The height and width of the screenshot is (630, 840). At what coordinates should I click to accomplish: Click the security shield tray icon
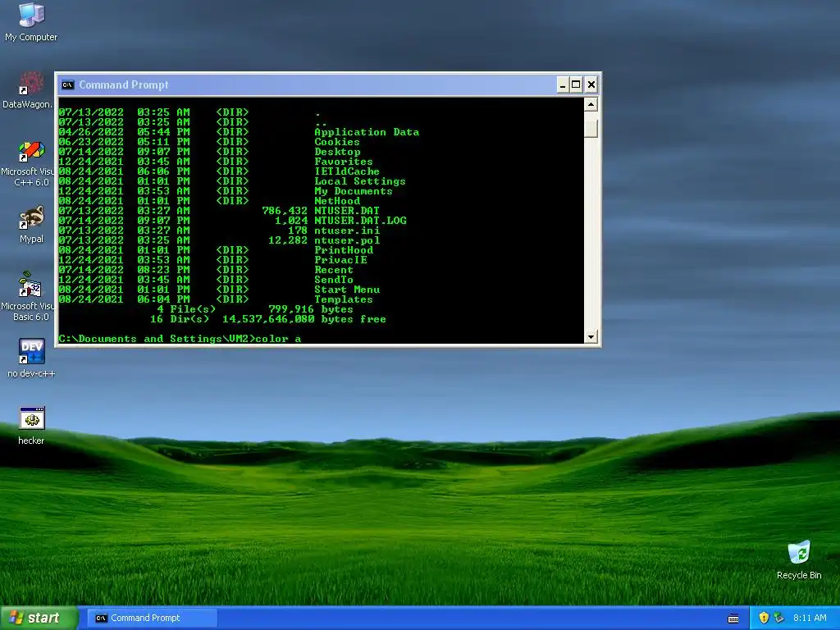click(x=764, y=618)
